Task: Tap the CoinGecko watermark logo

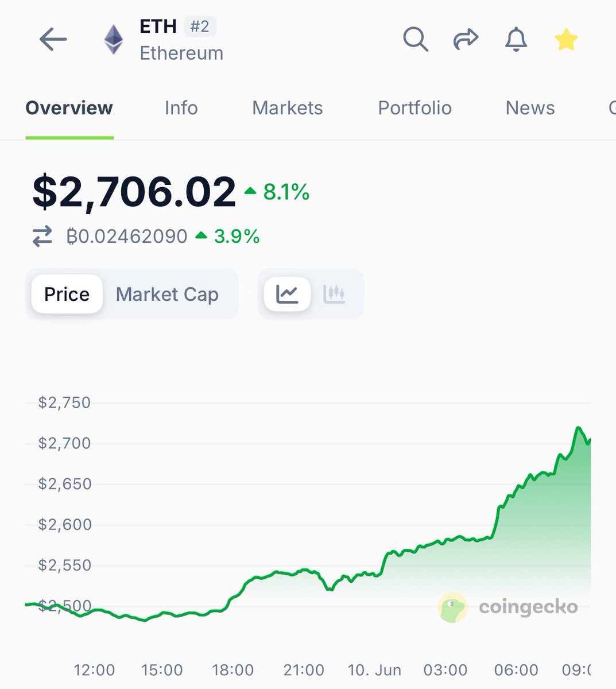Action: point(508,607)
